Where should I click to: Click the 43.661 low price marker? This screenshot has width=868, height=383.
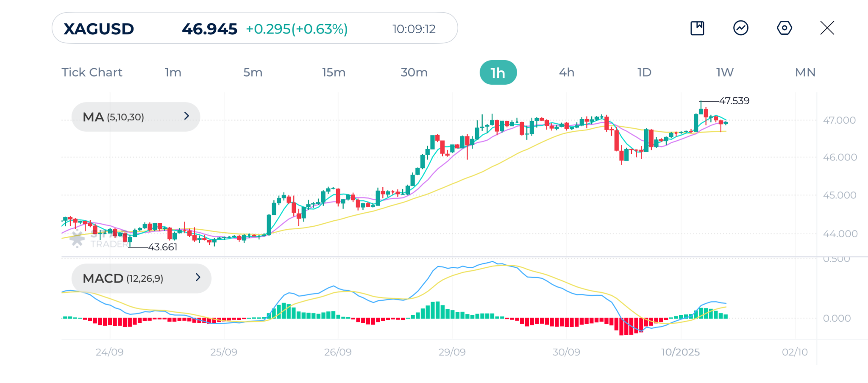coord(163,247)
